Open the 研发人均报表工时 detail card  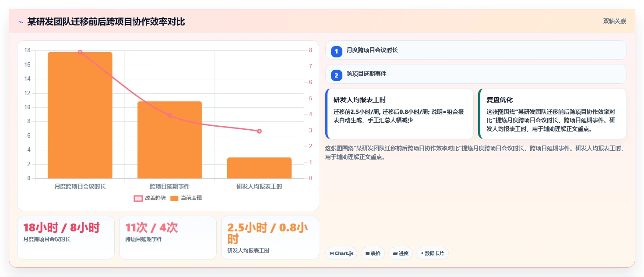[400, 114]
